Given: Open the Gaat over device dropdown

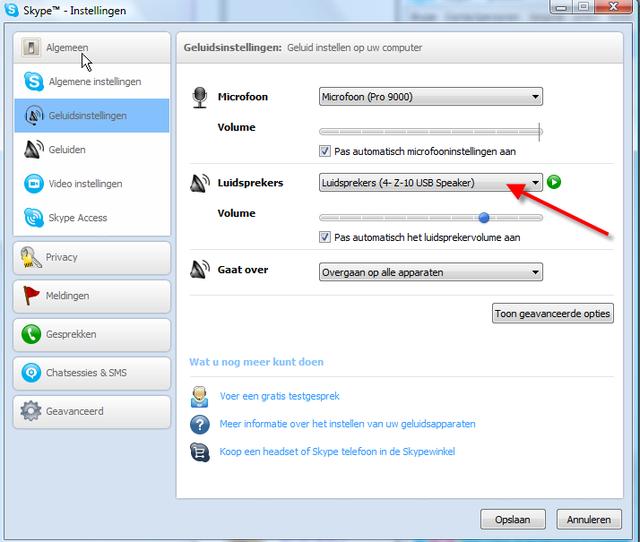Looking at the screenshot, I should pyautogui.click(x=431, y=272).
